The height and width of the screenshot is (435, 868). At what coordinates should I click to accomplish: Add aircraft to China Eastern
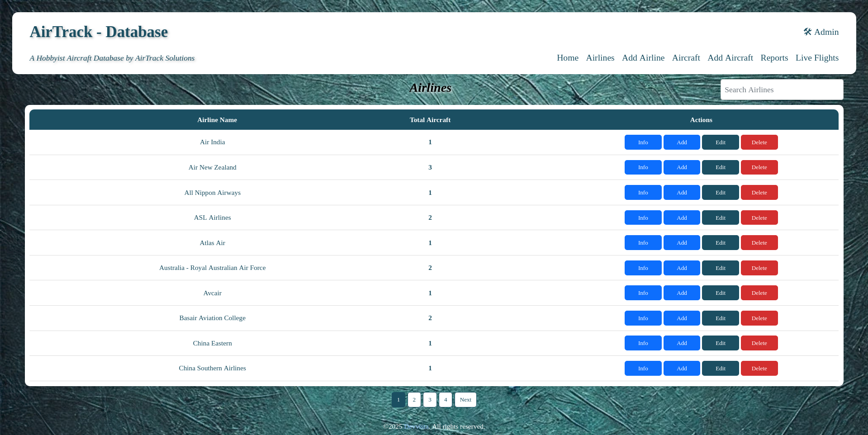682,343
